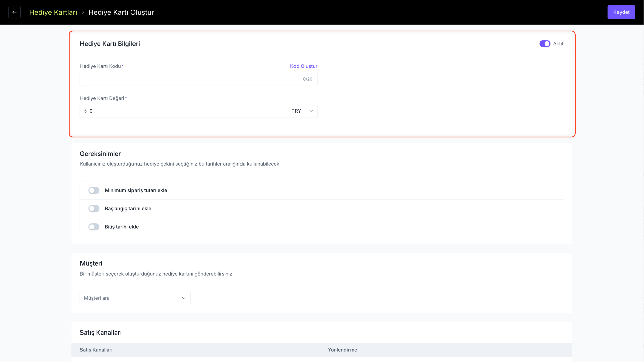The image size is (644, 362).
Task: Click the lira currency symbol
Action: (85, 111)
